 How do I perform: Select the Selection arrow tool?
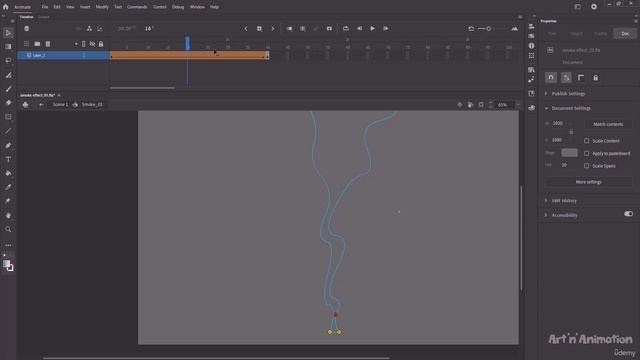8,33
